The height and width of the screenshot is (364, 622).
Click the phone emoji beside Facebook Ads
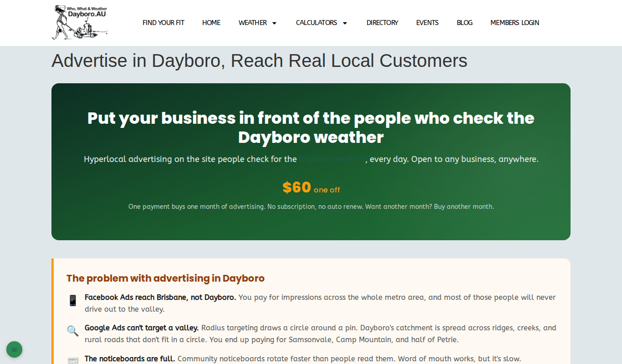click(73, 300)
